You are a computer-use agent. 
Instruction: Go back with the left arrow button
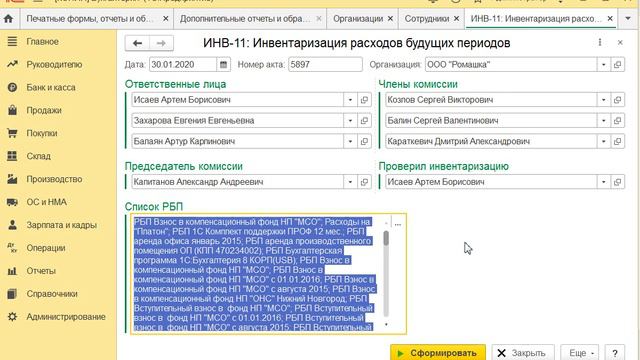pos(137,43)
